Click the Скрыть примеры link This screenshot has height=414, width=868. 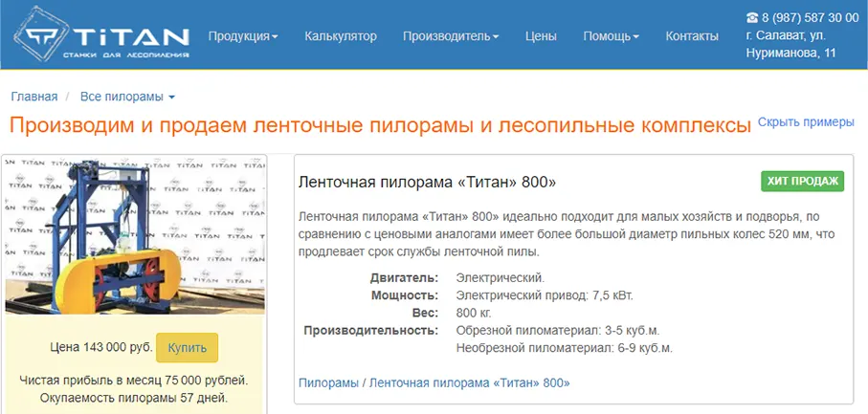[806, 122]
